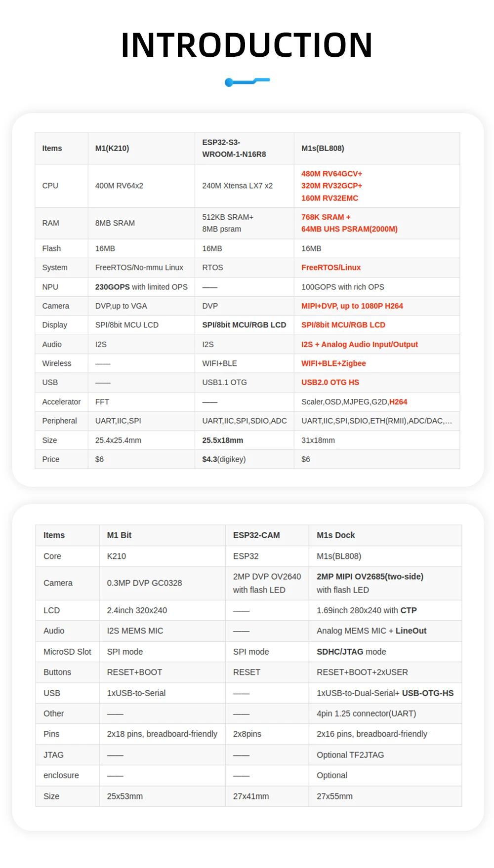Select the M1s(BL808) column header
The image size is (494, 868).
click(323, 148)
